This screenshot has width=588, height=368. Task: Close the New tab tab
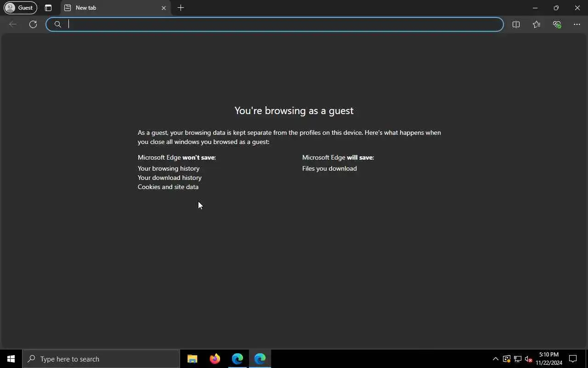point(164,8)
